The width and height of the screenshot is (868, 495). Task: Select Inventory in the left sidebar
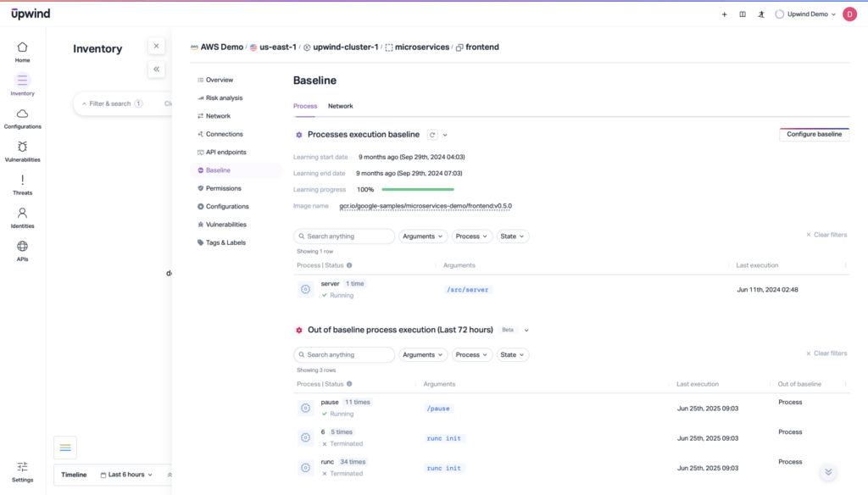[22, 86]
